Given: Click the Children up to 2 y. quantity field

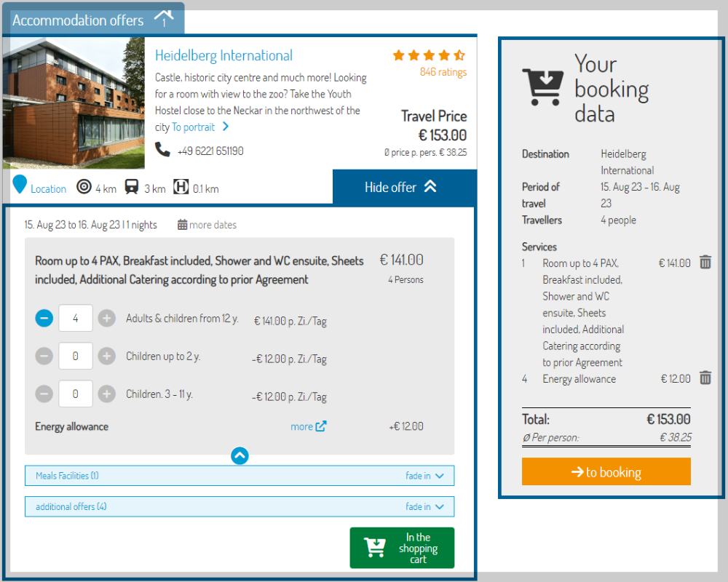Looking at the screenshot, I should (x=76, y=356).
